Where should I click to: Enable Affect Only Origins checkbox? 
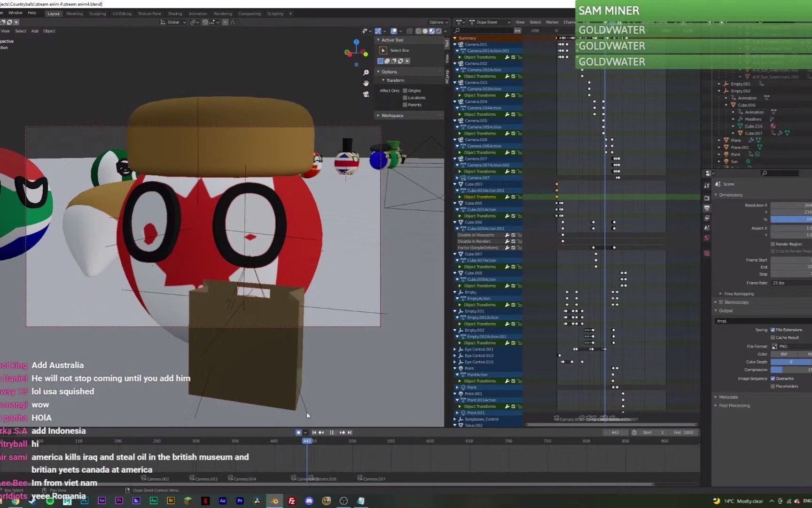[405, 91]
